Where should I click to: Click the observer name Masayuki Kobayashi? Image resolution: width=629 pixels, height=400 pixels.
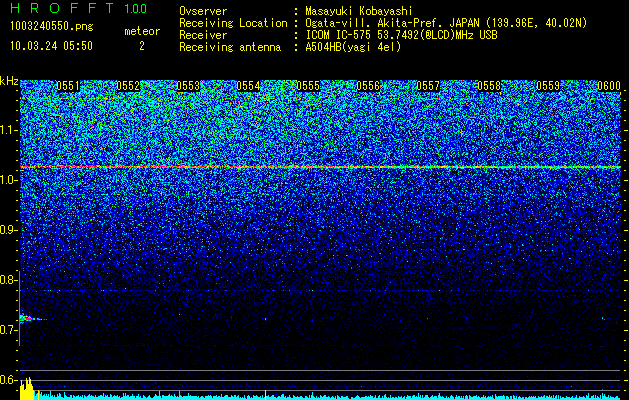coord(359,12)
